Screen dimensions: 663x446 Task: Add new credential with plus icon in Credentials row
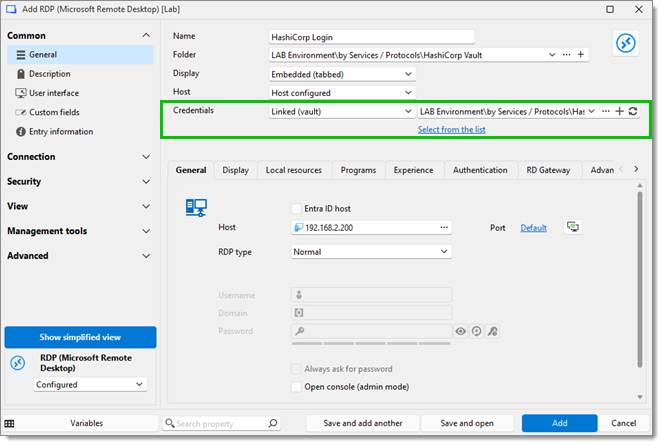(619, 111)
